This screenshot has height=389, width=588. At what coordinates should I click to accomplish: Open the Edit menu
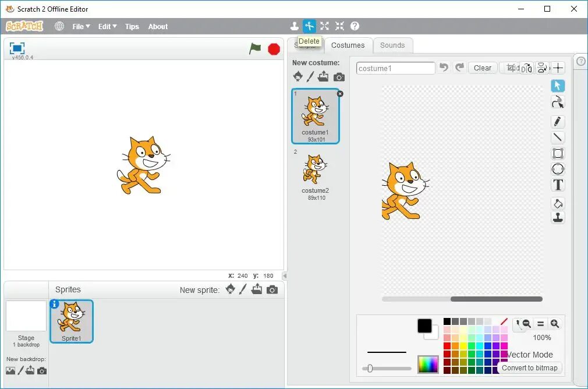(x=107, y=26)
